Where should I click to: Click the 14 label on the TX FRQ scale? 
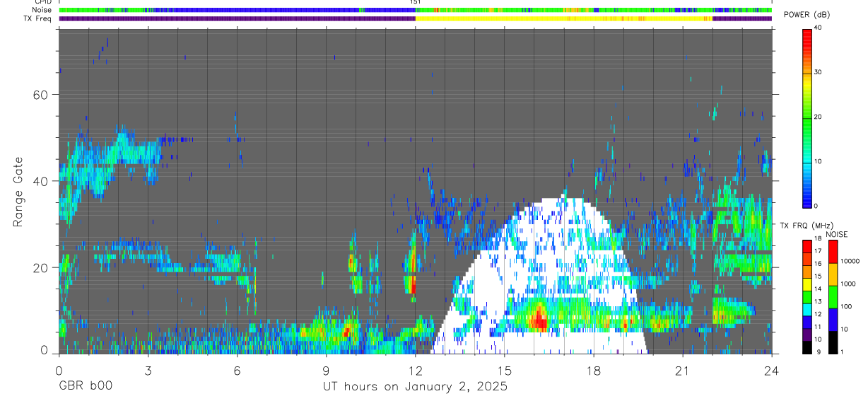818,289
